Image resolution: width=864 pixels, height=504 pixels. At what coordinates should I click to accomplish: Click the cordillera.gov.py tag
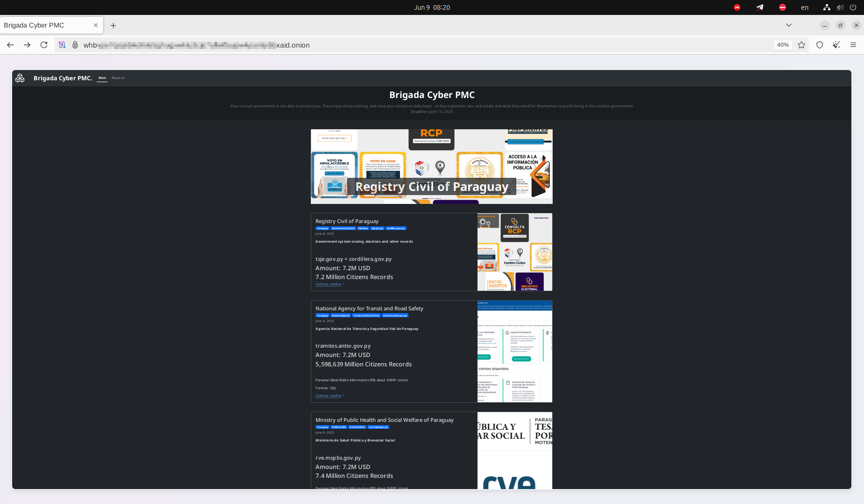396,228
